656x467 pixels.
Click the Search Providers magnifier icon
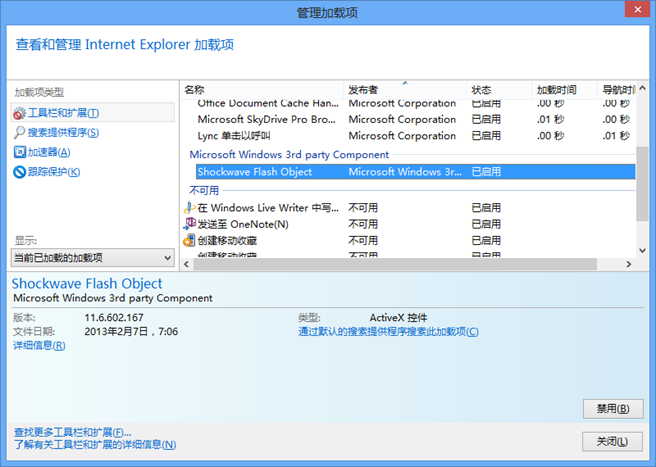(x=19, y=133)
